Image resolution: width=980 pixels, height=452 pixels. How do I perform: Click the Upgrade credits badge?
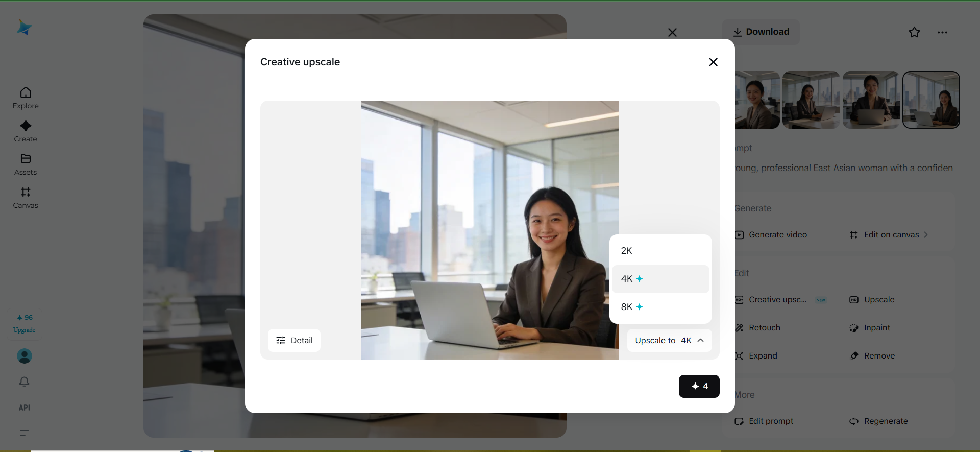point(24,324)
